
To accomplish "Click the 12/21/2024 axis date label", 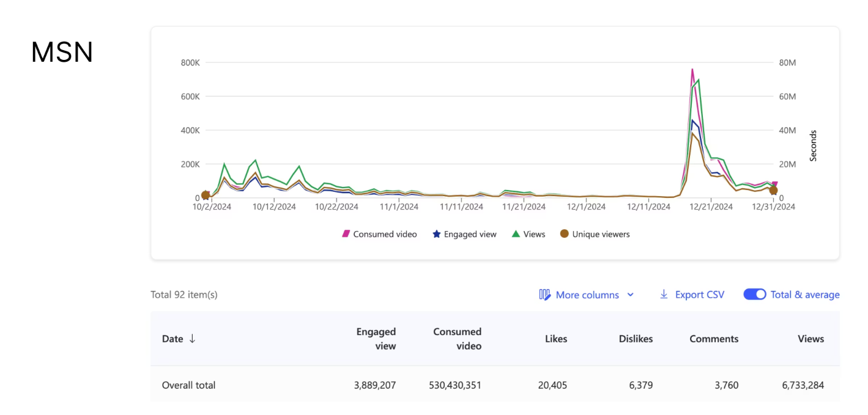I will click(x=711, y=207).
